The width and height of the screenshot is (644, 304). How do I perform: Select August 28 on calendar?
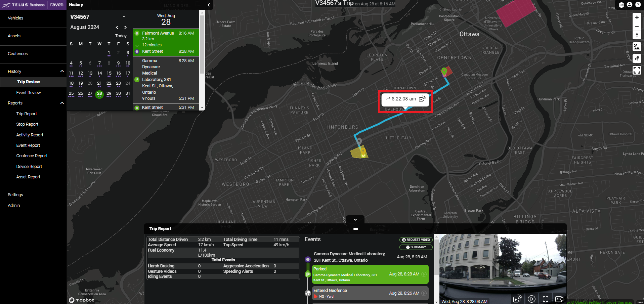[99, 94]
